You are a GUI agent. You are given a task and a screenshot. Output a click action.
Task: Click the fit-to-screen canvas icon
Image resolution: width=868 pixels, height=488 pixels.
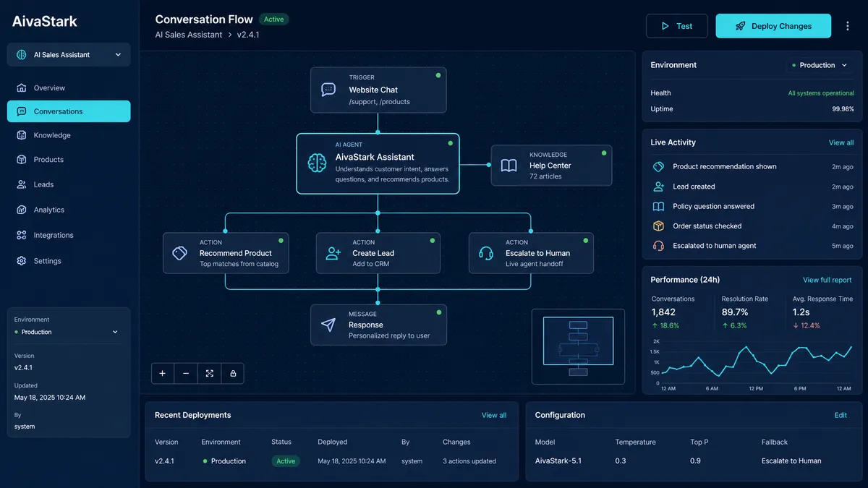[x=209, y=373]
